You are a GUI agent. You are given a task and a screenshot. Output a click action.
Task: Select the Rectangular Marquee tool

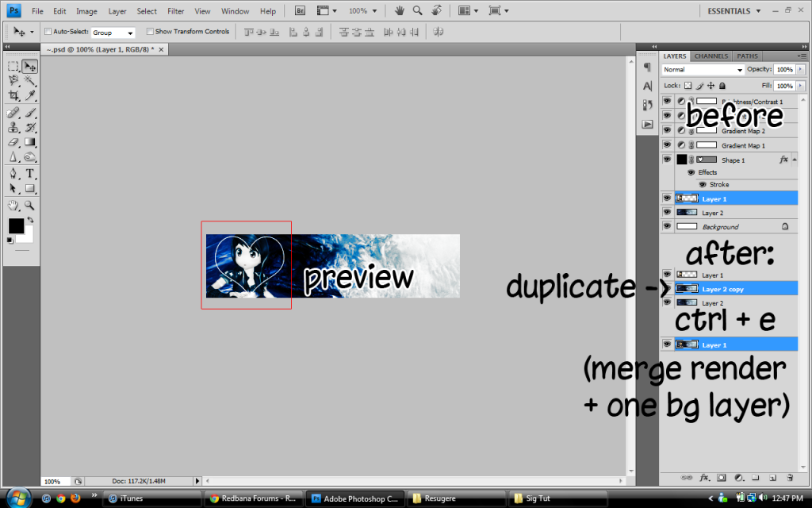click(x=13, y=67)
